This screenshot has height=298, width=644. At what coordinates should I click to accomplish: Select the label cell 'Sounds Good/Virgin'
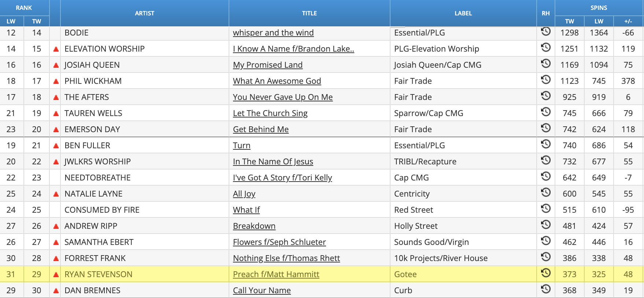tap(463, 242)
